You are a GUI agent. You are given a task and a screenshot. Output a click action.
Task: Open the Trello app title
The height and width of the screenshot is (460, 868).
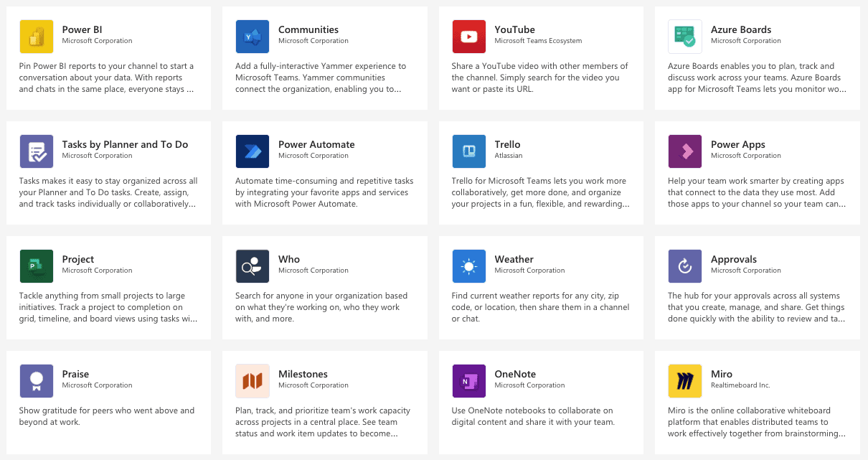508,144
